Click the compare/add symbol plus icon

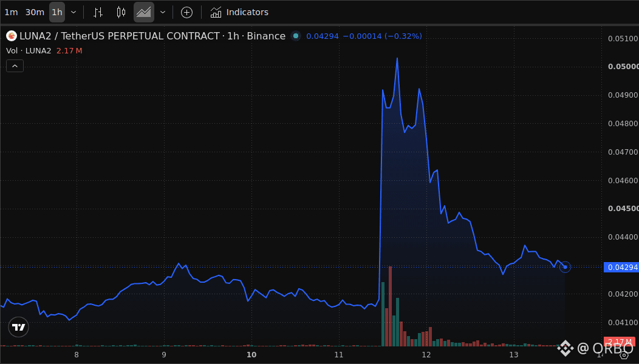[x=186, y=12]
